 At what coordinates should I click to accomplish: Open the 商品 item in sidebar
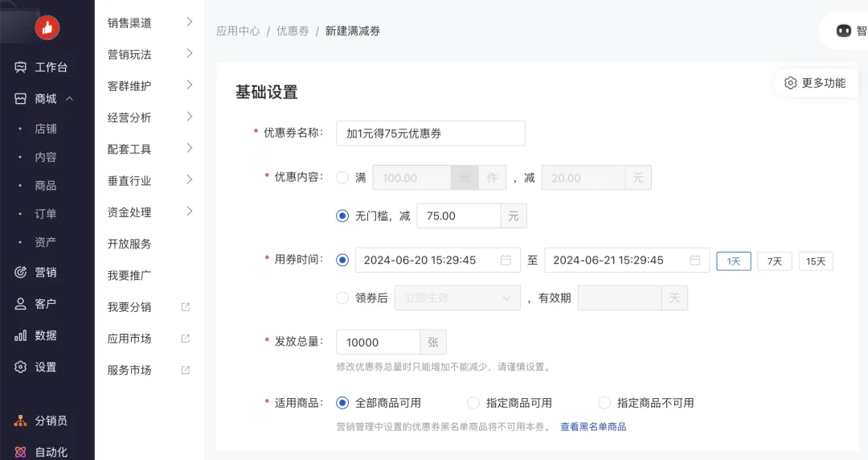tap(46, 185)
